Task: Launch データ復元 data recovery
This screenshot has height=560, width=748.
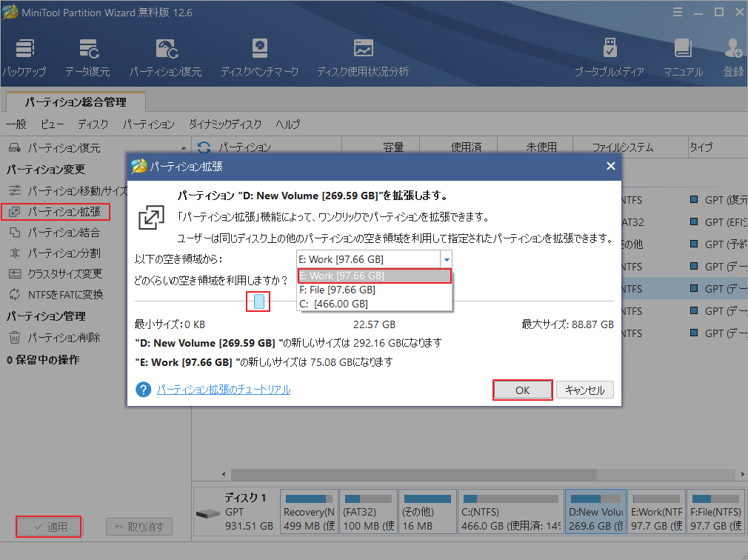Action: click(x=88, y=59)
